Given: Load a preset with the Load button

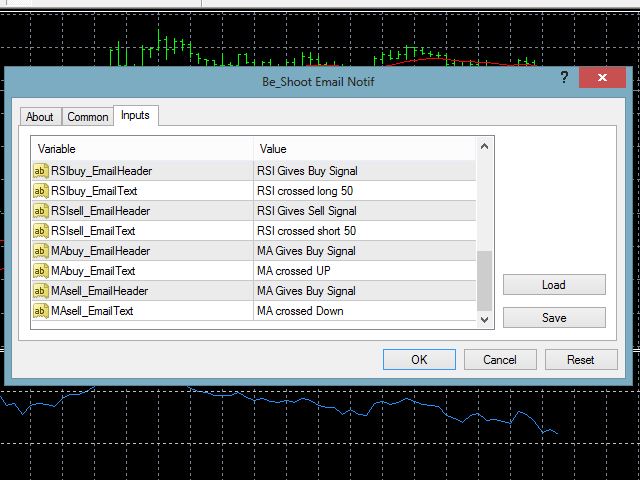Looking at the screenshot, I should tap(554, 284).
